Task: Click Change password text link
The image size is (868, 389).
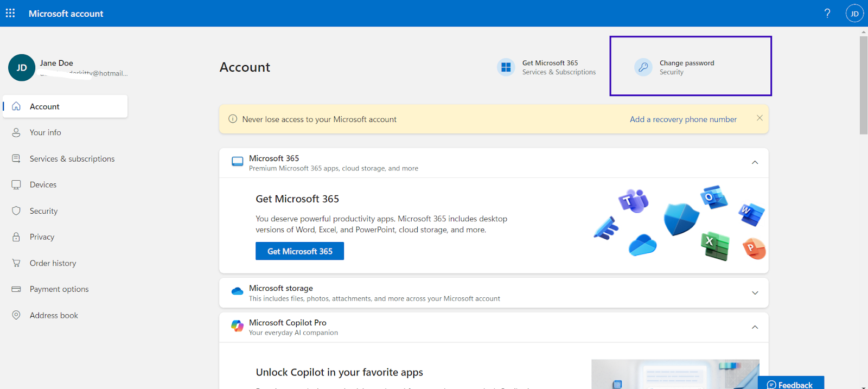Action: click(x=687, y=63)
